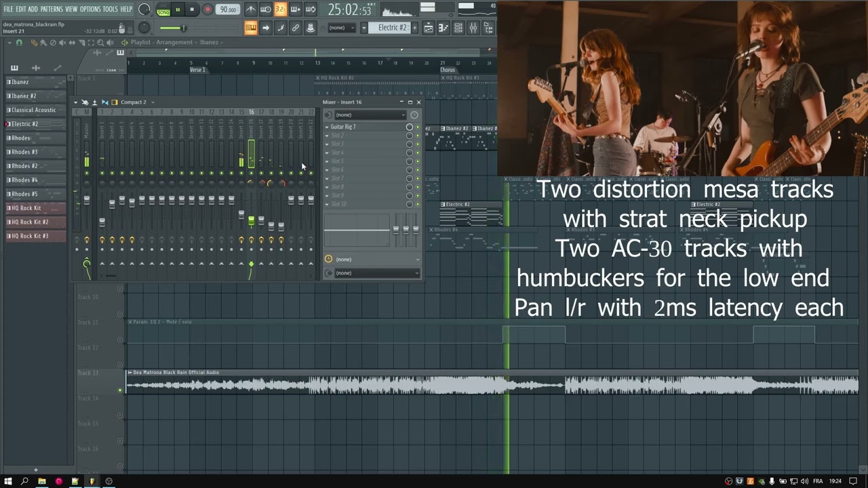The width and height of the screenshot is (868, 488).
Task: Open Windows Start menu
Action: pos(8,481)
